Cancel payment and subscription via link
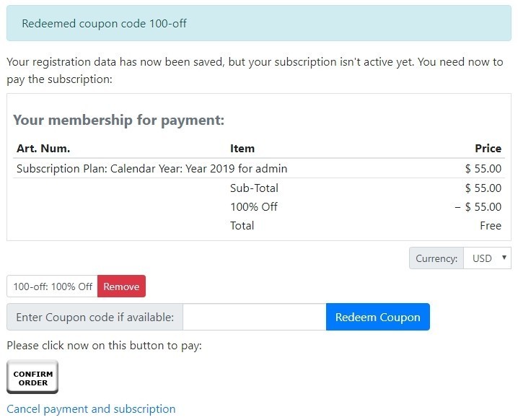Viewport: 518px width, 420px height. 91,408
